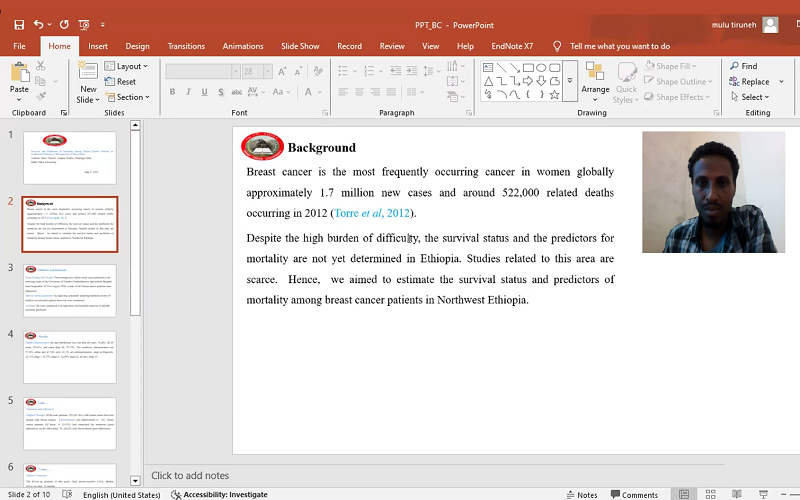Image resolution: width=800 pixels, height=500 pixels.
Task: Click the Arrange icon in Drawing group
Action: (x=595, y=73)
